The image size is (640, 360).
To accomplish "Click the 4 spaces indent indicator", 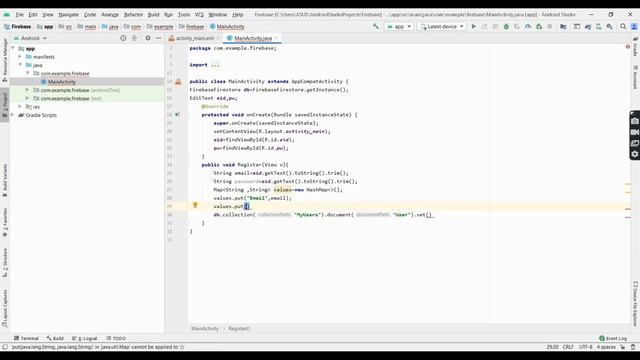I will pos(606,347).
